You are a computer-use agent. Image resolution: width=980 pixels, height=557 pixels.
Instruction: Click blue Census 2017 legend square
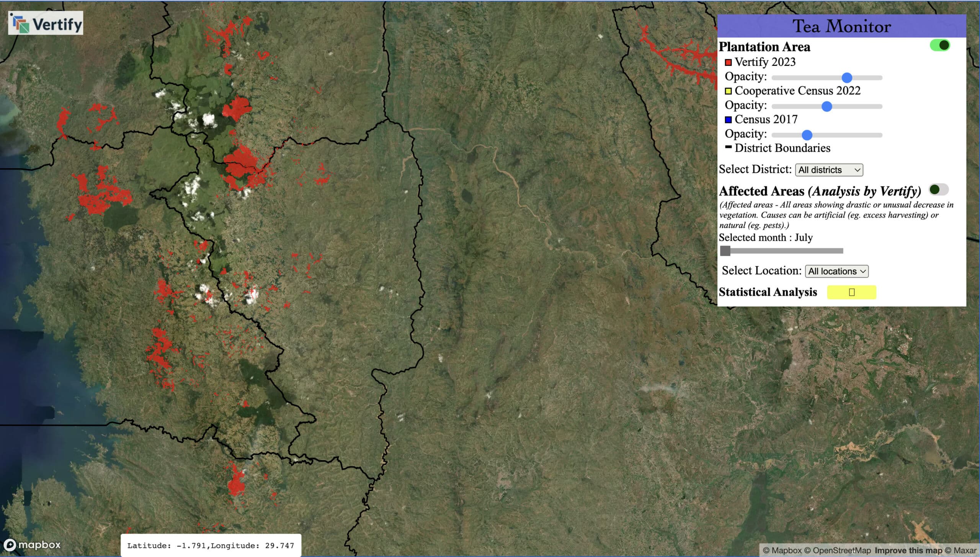coord(728,120)
